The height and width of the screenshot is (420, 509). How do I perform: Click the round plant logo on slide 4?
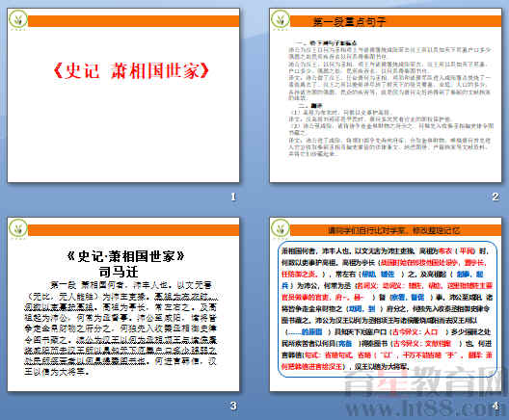pyautogui.click(x=281, y=228)
